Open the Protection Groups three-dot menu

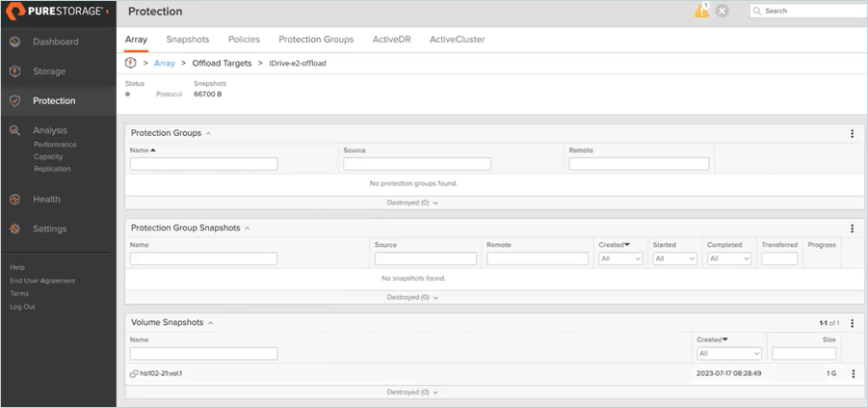pos(853,133)
